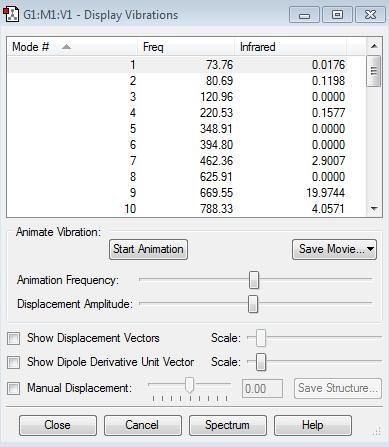Enable Show Dipole Derivative Unit Vector checkbox
This screenshot has width=389, height=447.
(14, 362)
